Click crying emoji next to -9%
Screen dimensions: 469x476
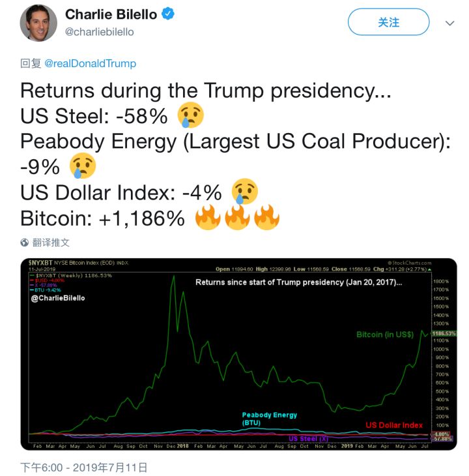pos(84,166)
